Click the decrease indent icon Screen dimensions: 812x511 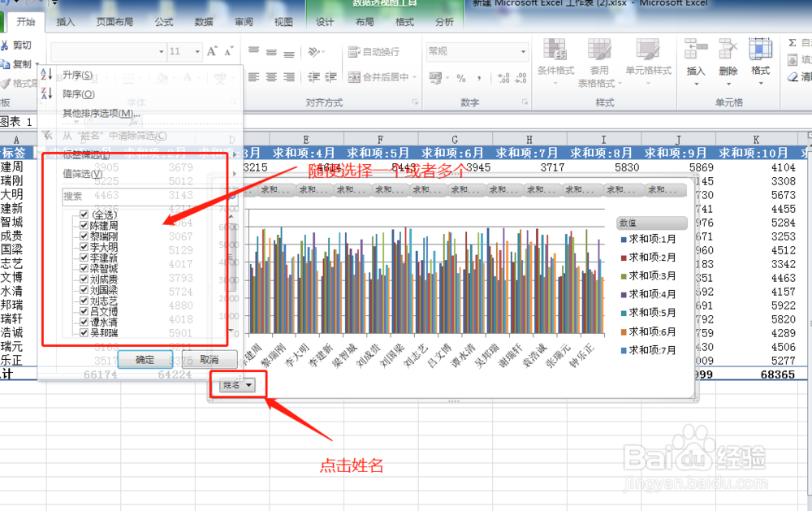click(313, 77)
